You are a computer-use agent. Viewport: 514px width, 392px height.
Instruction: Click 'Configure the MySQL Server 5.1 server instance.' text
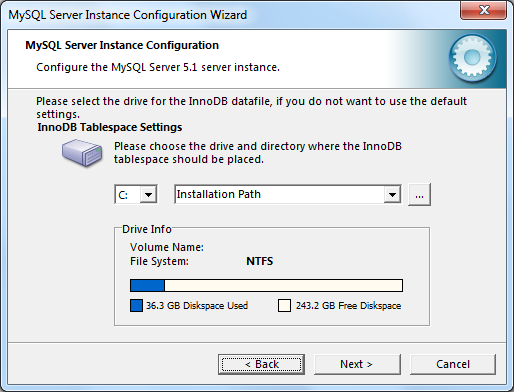tap(158, 67)
